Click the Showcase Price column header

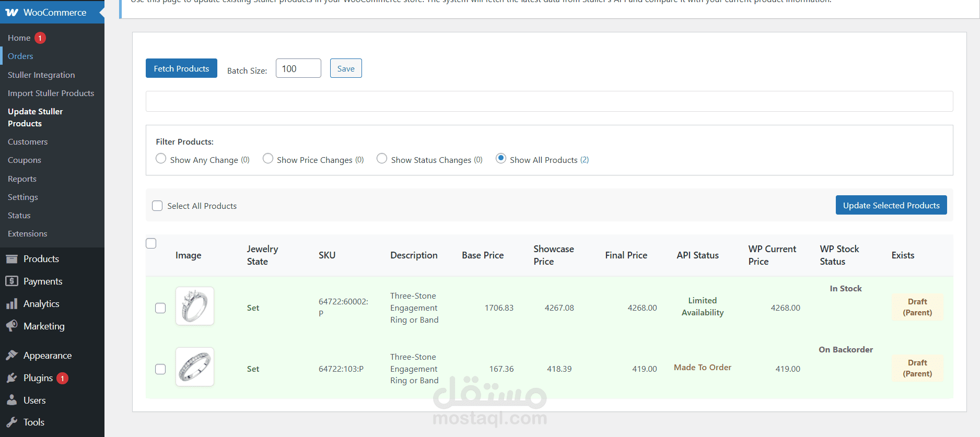(x=554, y=255)
